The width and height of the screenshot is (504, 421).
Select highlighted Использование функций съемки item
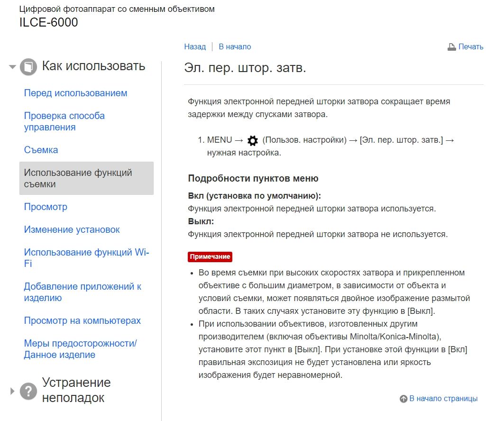tap(86, 178)
